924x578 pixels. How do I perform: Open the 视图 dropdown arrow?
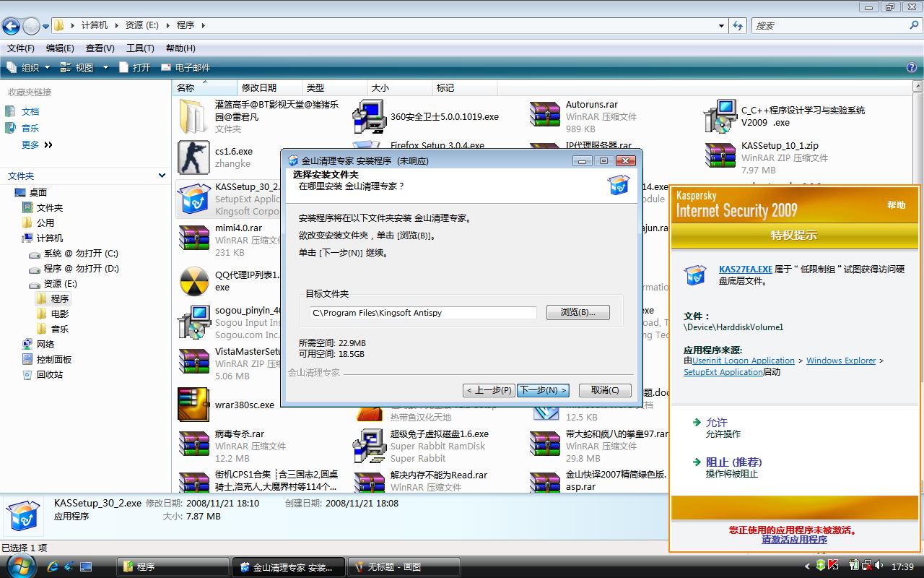point(105,67)
